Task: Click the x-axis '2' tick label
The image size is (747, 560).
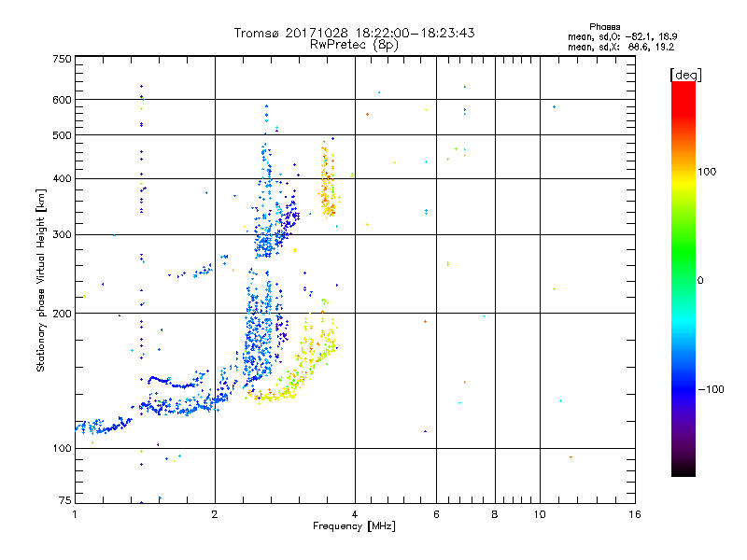Action: [215, 514]
